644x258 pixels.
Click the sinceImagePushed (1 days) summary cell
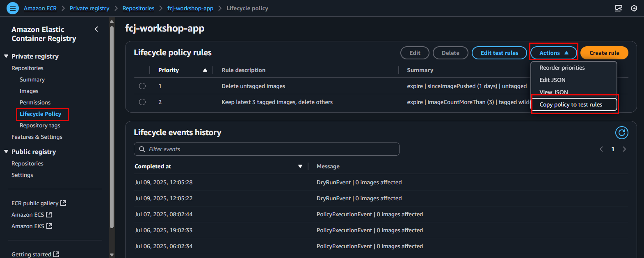tap(467, 86)
